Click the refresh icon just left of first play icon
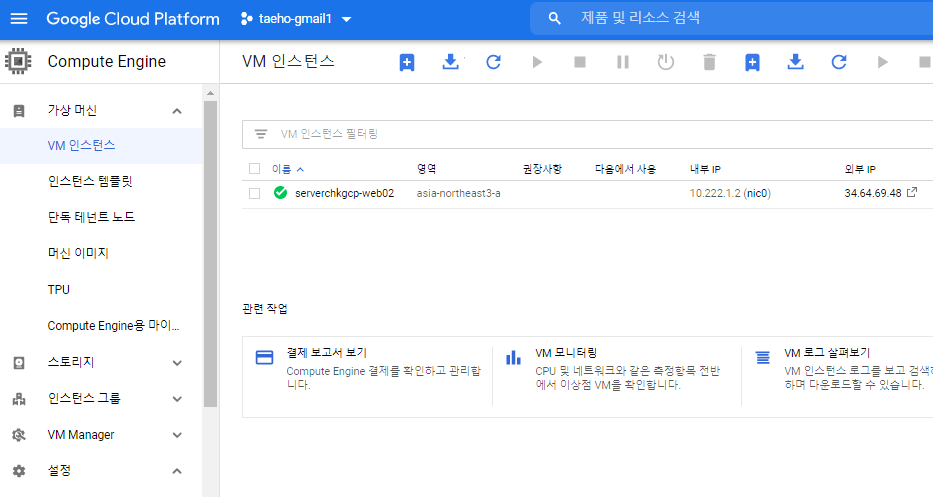The height and width of the screenshot is (497, 933). (x=493, y=62)
